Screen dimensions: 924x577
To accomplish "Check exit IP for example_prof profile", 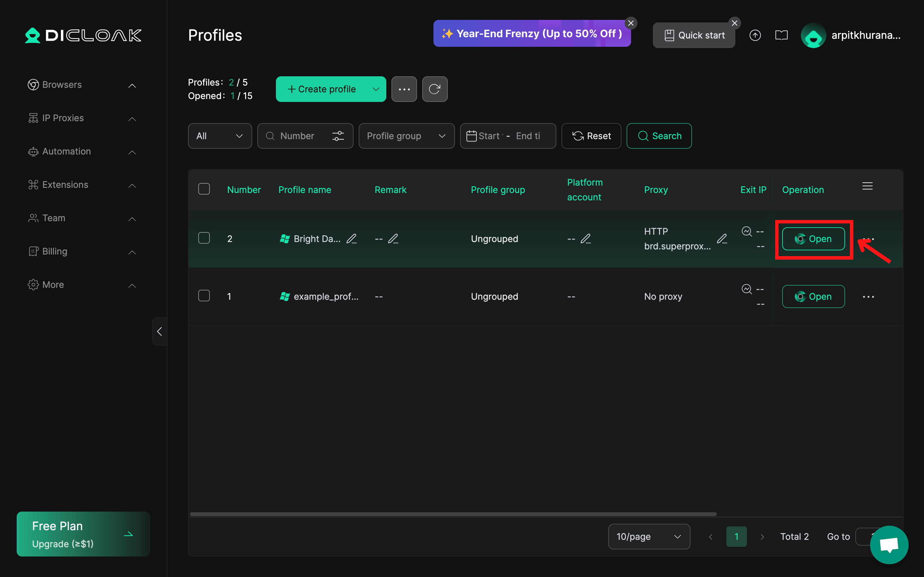I will pyautogui.click(x=747, y=289).
